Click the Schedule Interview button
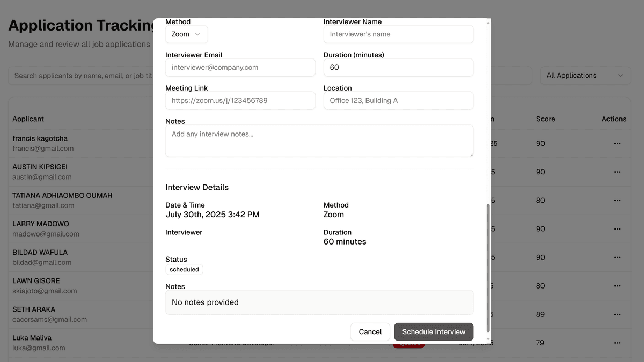 (x=434, y=332)
